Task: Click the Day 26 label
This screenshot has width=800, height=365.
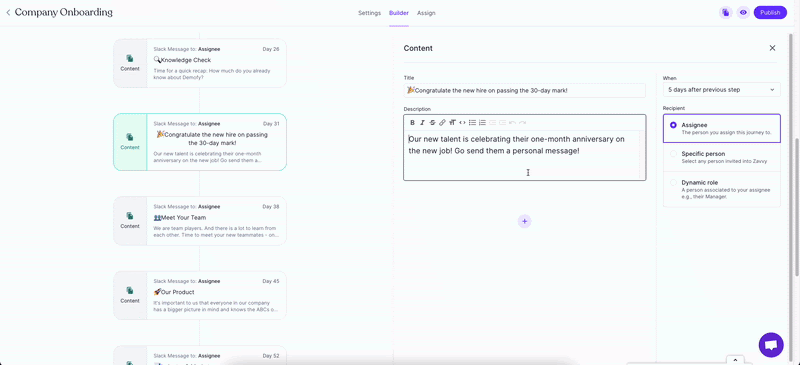Action: tap(271, 49)
